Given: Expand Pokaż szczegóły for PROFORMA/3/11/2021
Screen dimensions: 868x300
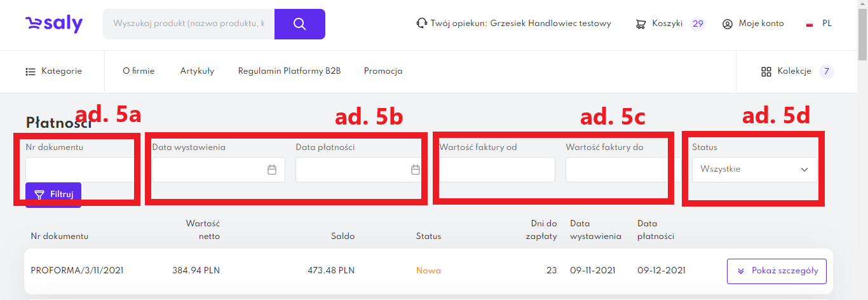Looking at the screenshot, I should tap(776, 271).
